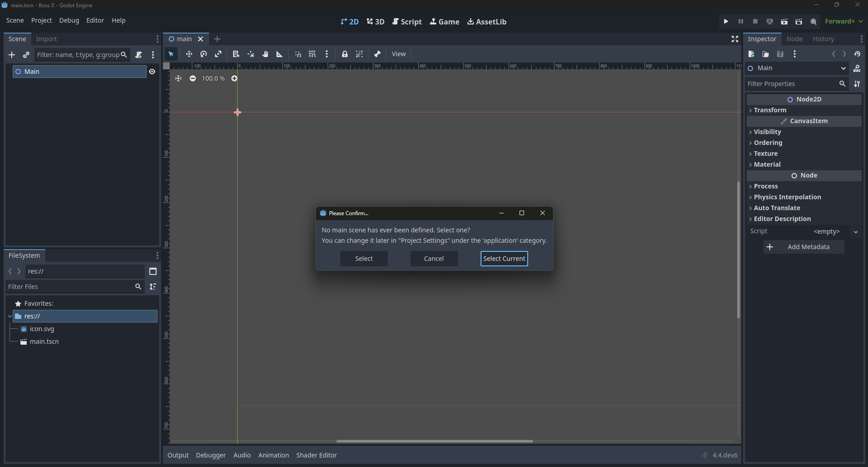Viewport: 868px width, 467px height.
Task: Zoom out with the minus button
Action: click(193, 78)
